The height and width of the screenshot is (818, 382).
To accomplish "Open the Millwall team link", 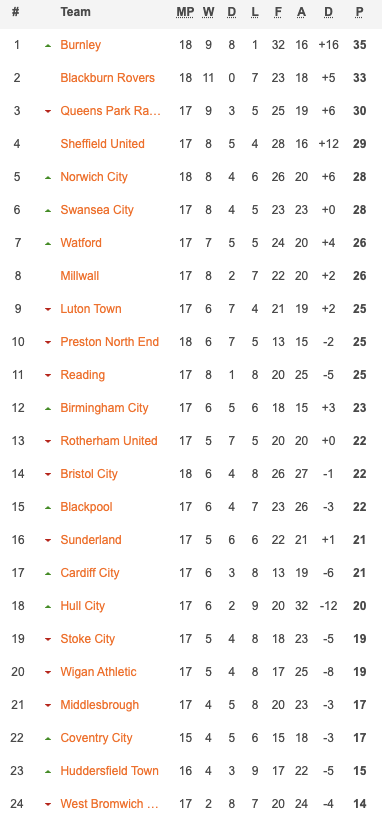I will [79, 275].
